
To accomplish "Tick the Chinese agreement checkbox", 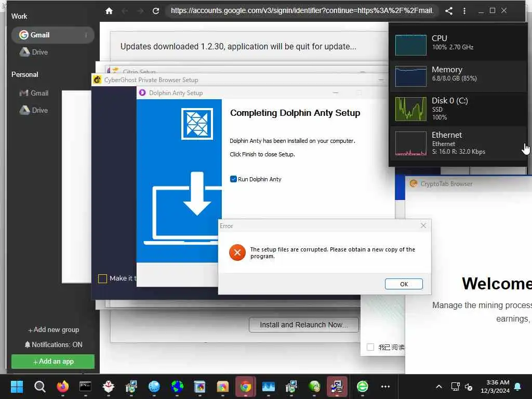I will (x=370, y=347).
